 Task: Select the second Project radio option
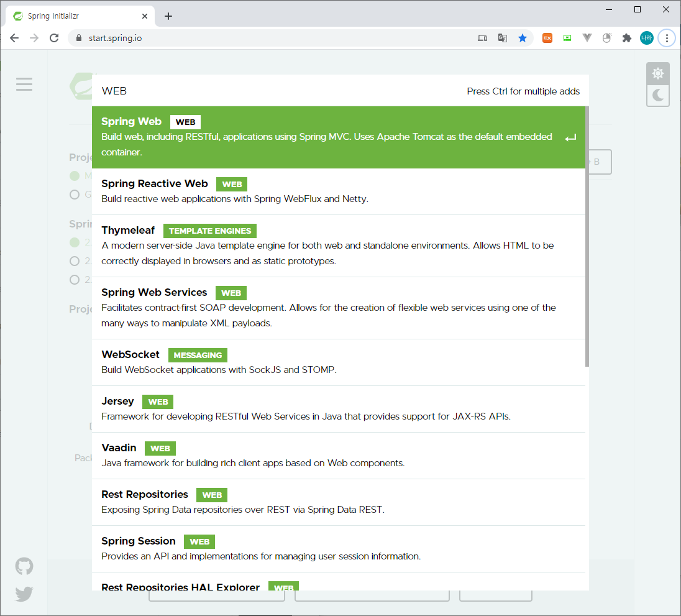pyautogui.click(x=75, y=195)
